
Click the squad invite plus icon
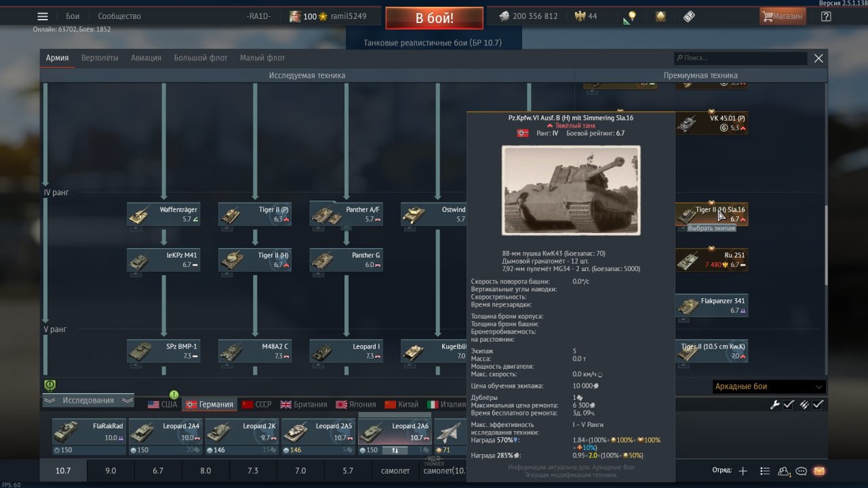743,471
